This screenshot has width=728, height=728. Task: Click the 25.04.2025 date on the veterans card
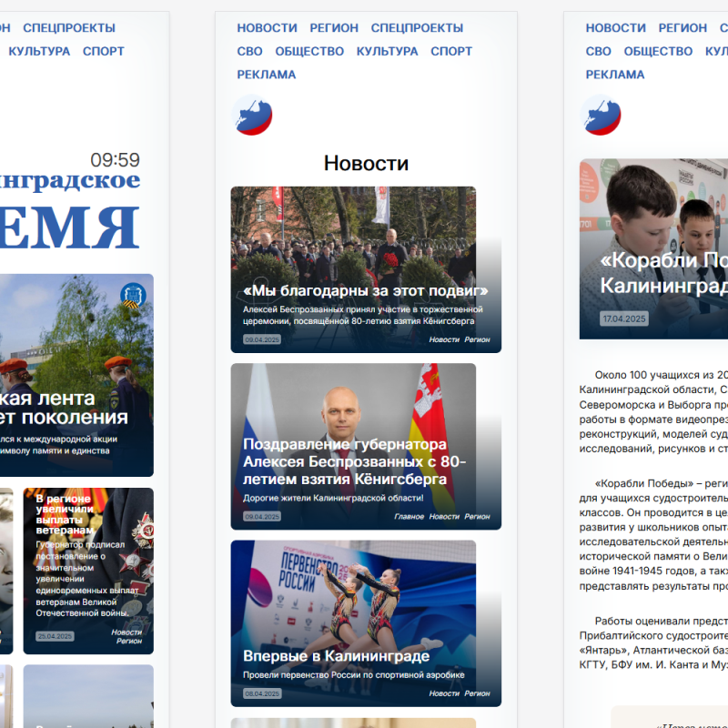pyautogui.click(x=55, y=636)
